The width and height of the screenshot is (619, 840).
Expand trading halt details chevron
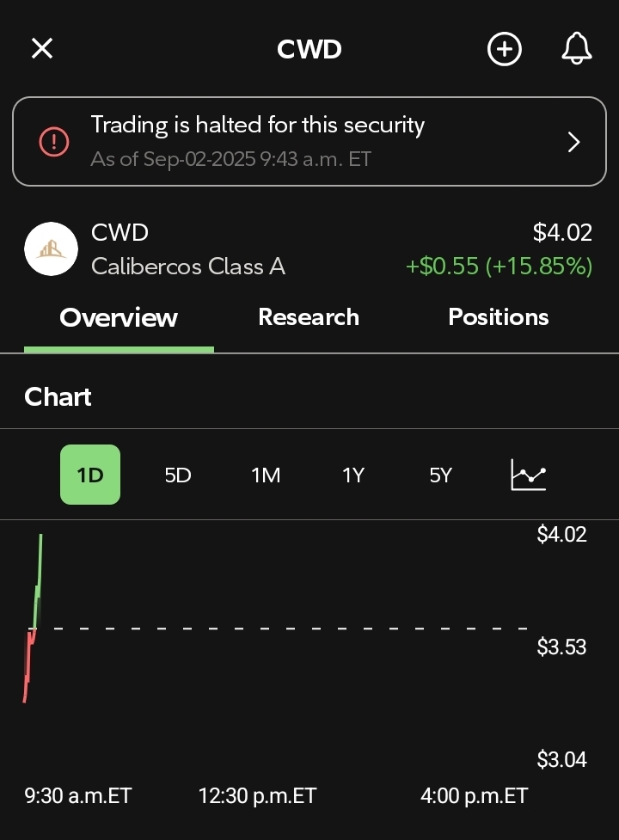click(573, 142)
